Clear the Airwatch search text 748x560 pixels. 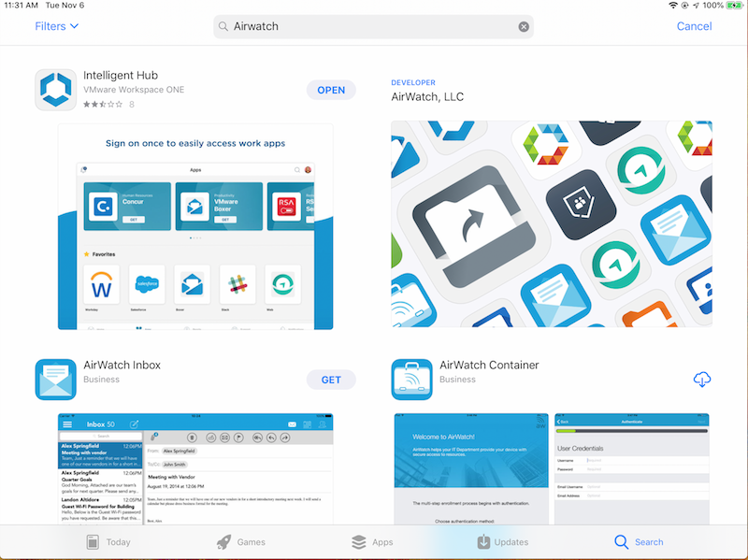coord(524,26)
